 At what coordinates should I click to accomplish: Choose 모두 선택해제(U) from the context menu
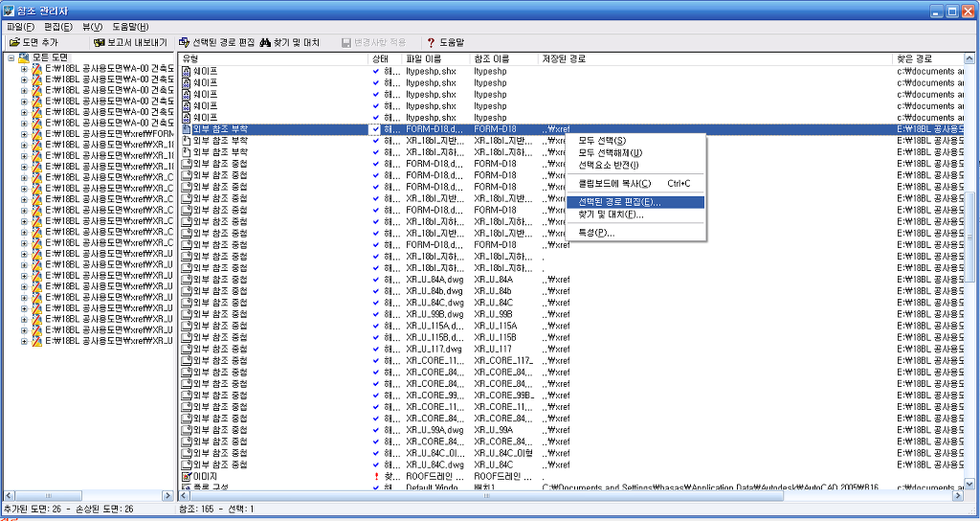(635, 153)
